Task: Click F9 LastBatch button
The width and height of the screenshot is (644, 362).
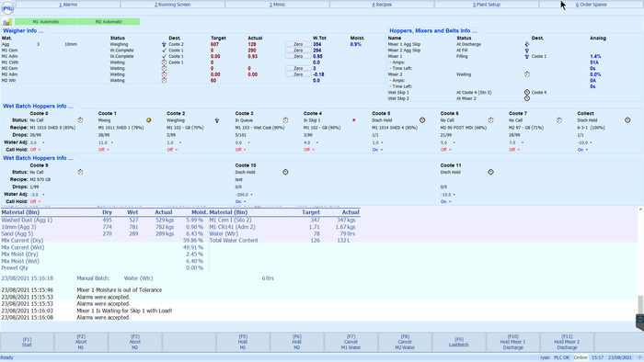Action: click(459, 342)
